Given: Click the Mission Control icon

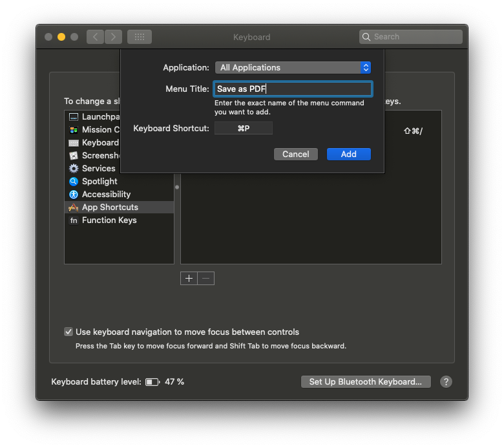Looking at the screenshot, I should point(74,129).
